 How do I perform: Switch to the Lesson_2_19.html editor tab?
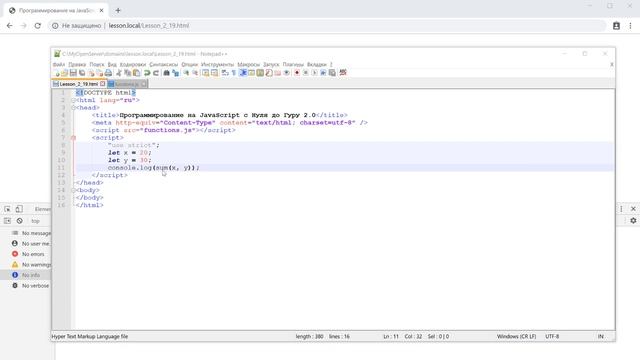click(x=78, y=84)
